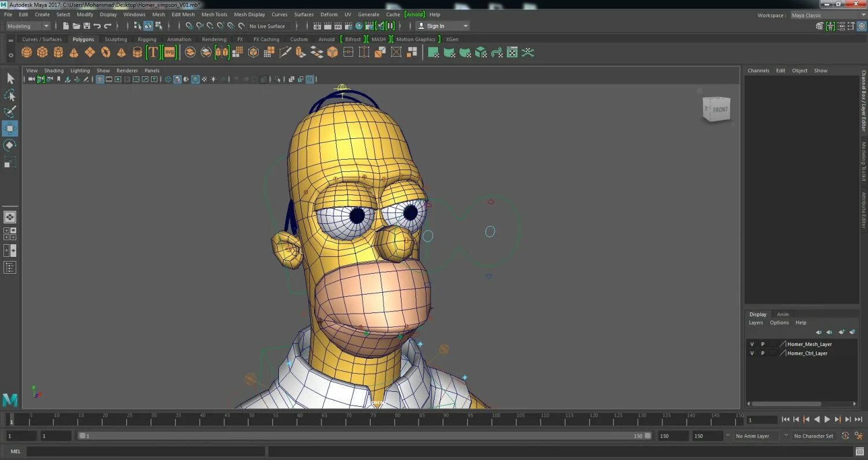Click the polygon cone shelf icon
Screen dimensions: 868x460
click(x=74, y=53)
